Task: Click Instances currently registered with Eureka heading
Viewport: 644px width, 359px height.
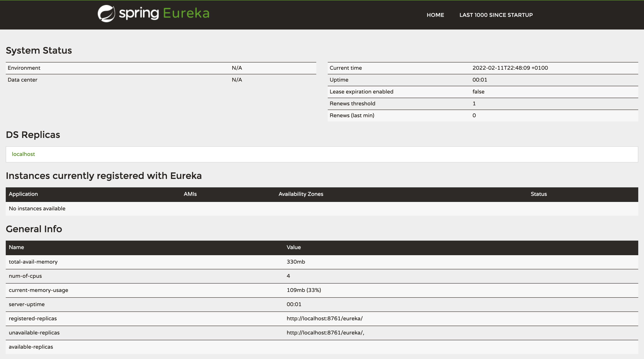Action: point(104,176)
